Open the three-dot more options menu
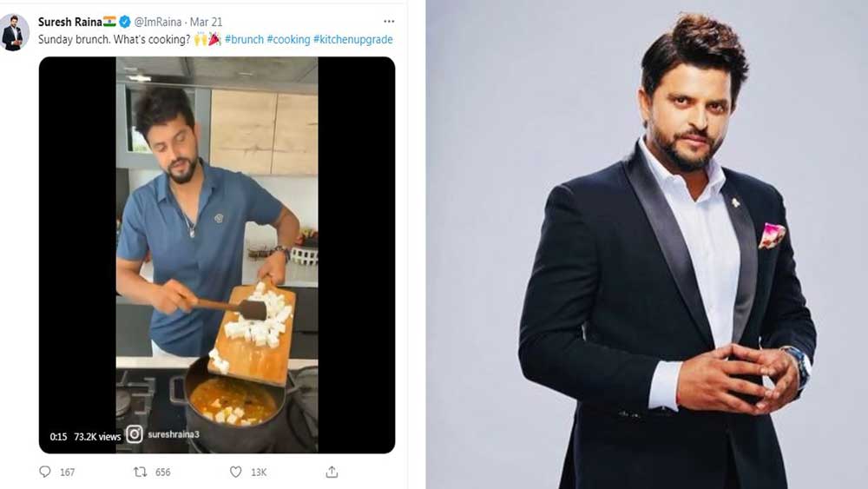This screenshot has height=489, width=868. (x=388, y=22)
